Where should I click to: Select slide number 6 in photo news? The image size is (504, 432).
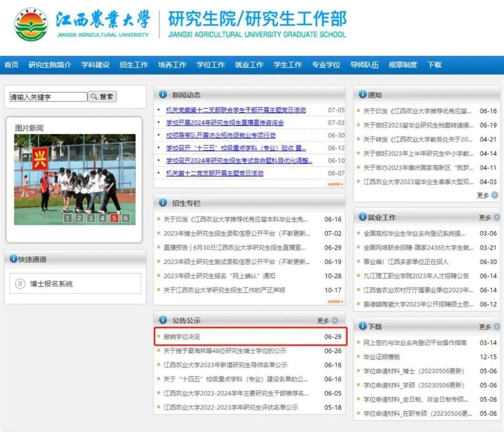126,218
